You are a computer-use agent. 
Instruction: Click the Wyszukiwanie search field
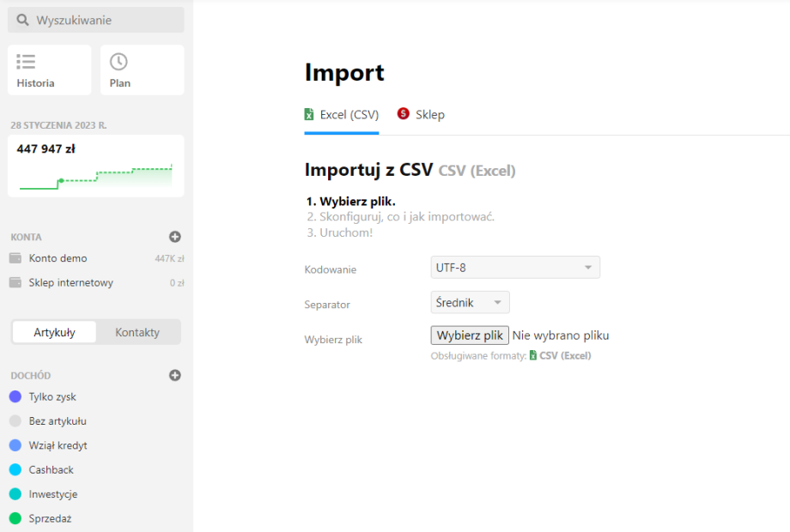coord(96,20)
